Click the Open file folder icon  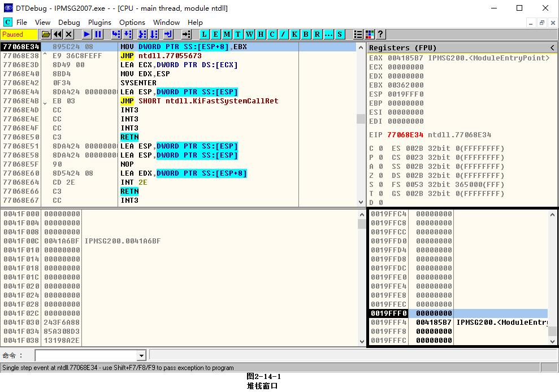coord(46,34)
